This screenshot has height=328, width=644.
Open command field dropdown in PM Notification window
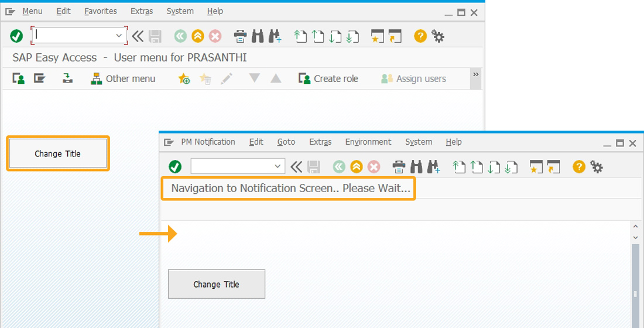(x=278, y=166)
